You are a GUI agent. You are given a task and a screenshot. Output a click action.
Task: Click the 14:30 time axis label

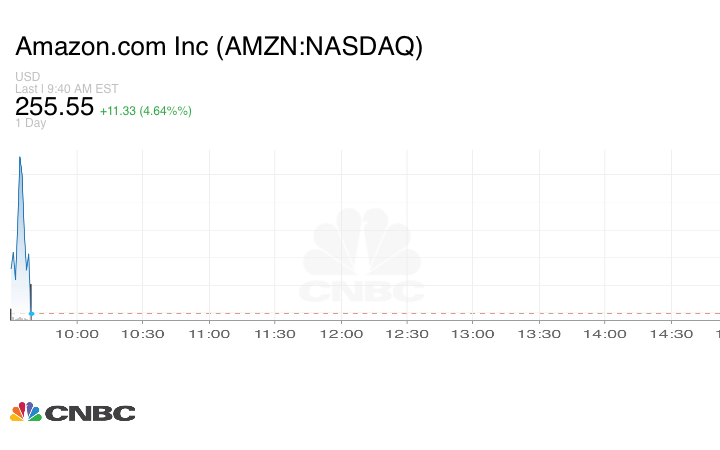[x=671, y=334]
